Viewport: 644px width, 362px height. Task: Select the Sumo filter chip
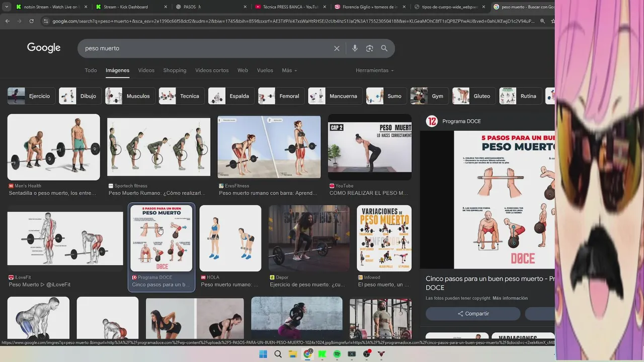point(386,96)
